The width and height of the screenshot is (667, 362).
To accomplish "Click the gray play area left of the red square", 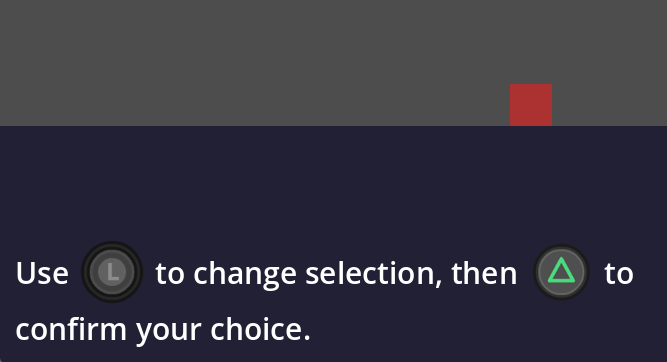I will (255, 63).
